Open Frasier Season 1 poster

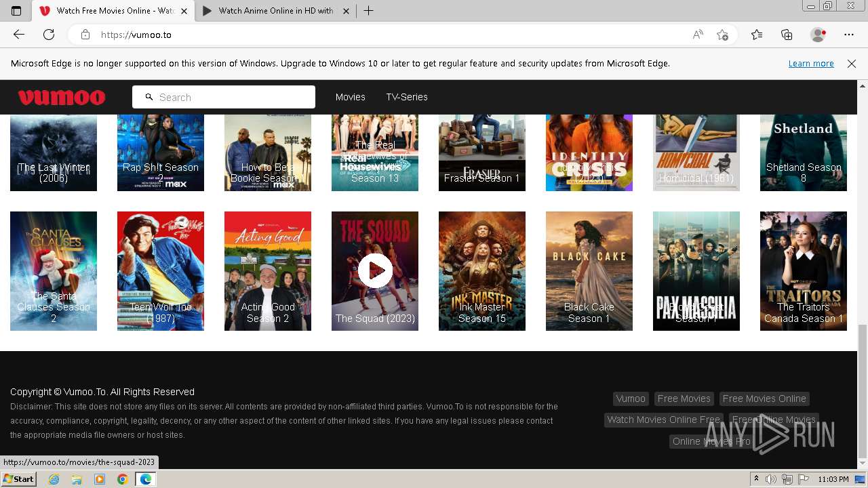482,153
